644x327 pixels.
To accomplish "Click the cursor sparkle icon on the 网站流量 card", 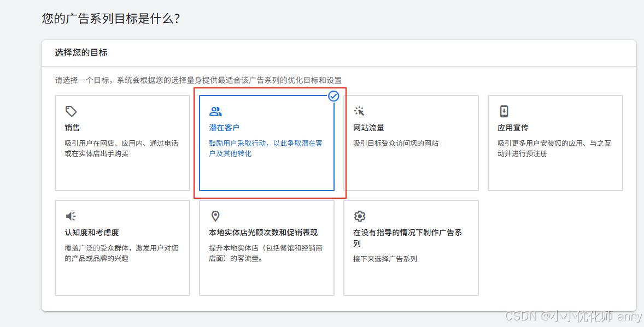I will pyautogui.click(x=359, y=111).
